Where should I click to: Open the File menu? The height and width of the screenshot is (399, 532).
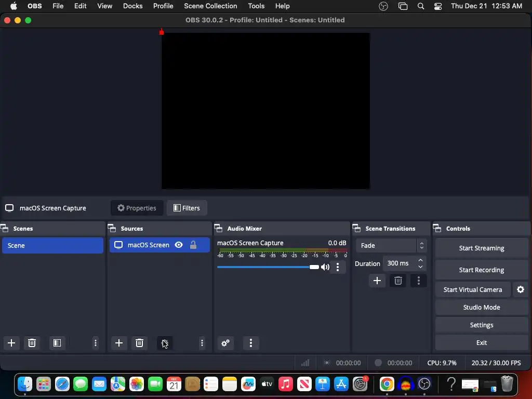(58, 6)
